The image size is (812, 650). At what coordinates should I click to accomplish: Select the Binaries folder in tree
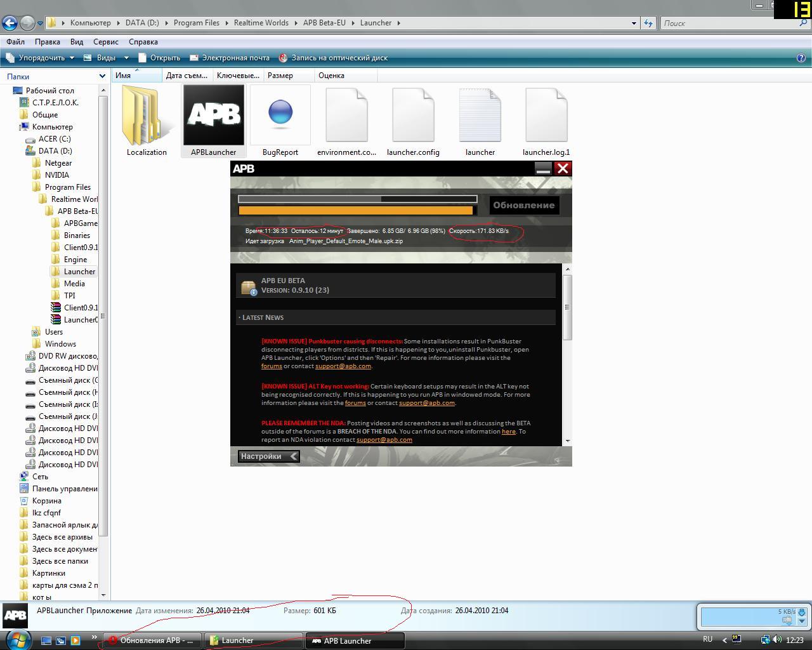(77, 235)
